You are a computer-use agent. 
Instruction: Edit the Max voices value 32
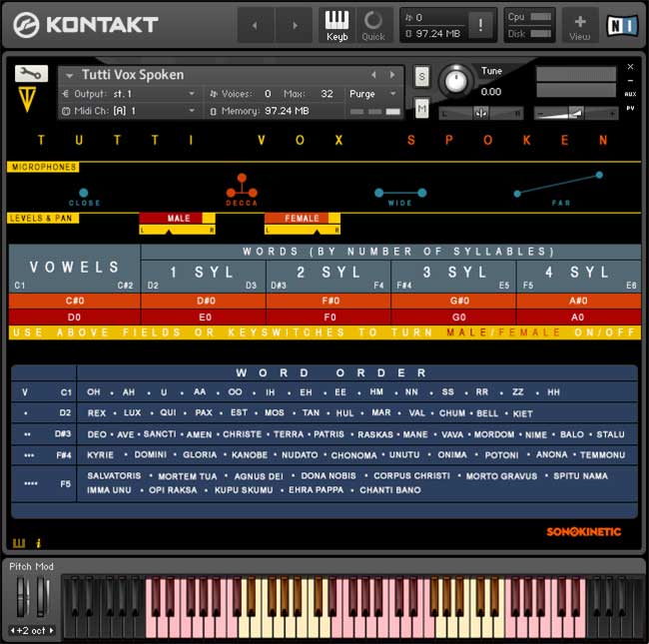point(326,94)
